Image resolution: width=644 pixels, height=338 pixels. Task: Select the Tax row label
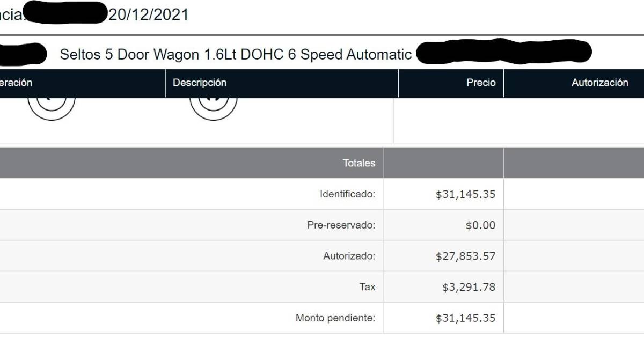click(x=367, y=287)
